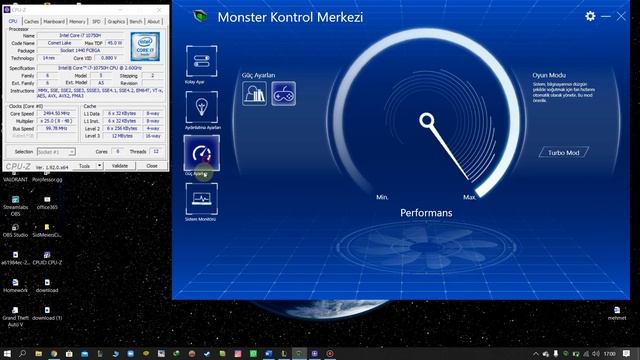This screenshot has height=360, width=640.
Task: Expand the hidden system tray icons chevron
Action: 536,354
